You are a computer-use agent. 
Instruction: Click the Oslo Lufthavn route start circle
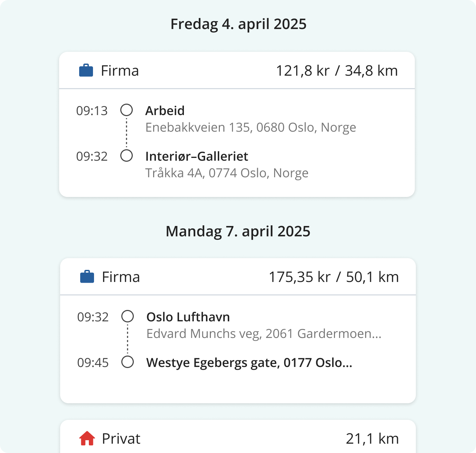click(128, 317)
